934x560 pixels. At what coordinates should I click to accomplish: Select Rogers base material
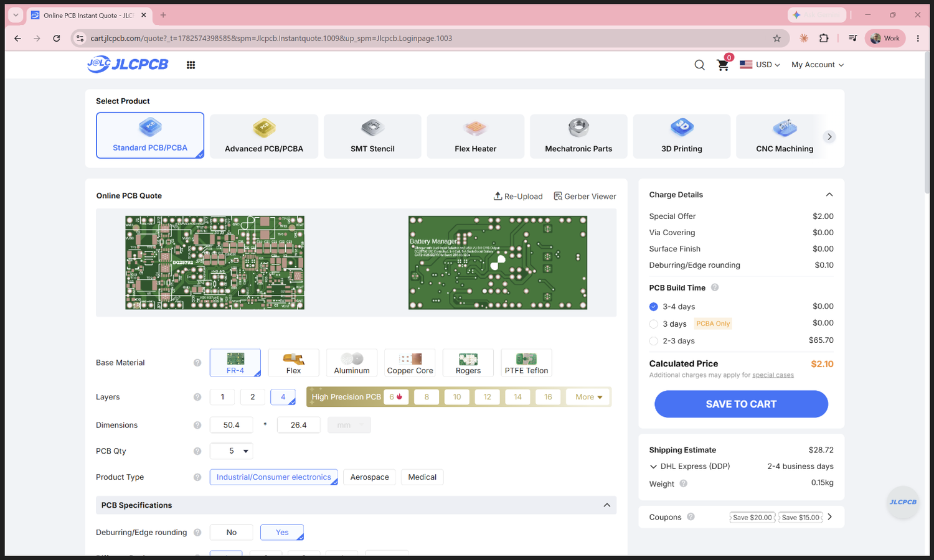[x=468, y=363]
